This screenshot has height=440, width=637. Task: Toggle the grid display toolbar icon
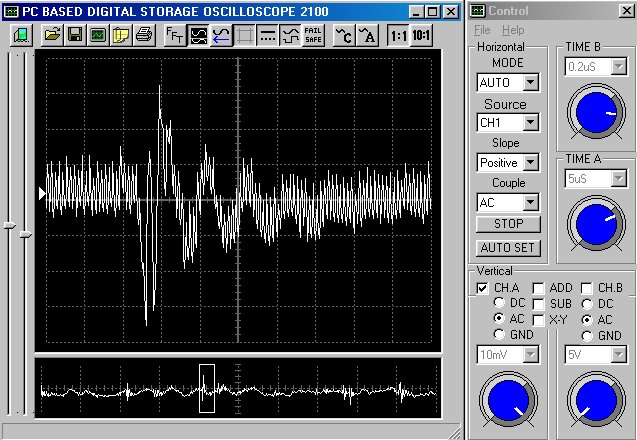point(244,35)
